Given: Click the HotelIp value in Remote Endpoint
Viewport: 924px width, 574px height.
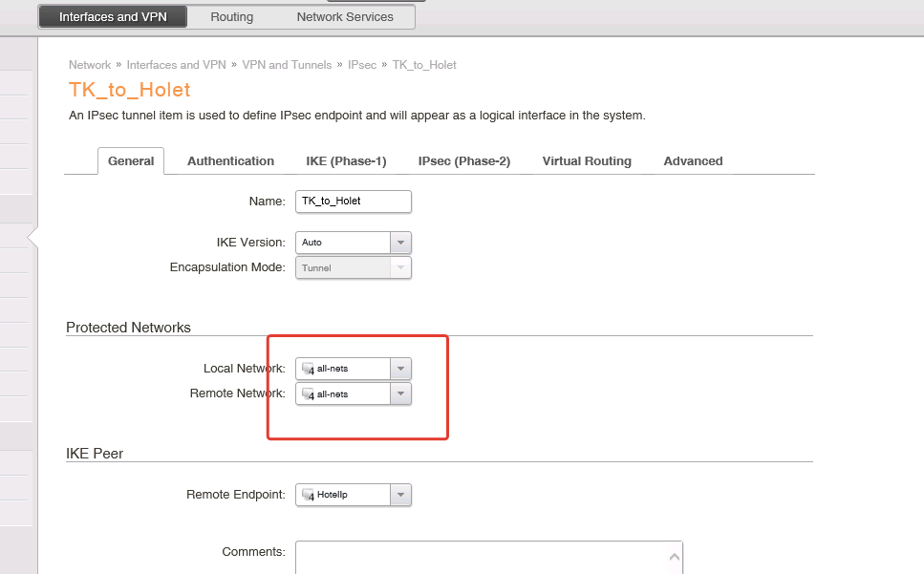Looking at the screenshot, I should click(333, 495).
